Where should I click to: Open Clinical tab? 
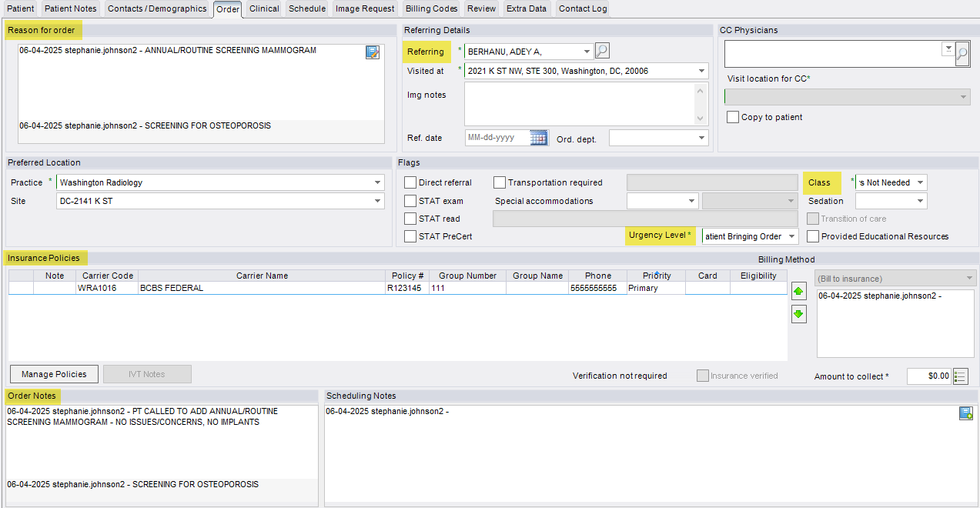[x=264, y=8]
